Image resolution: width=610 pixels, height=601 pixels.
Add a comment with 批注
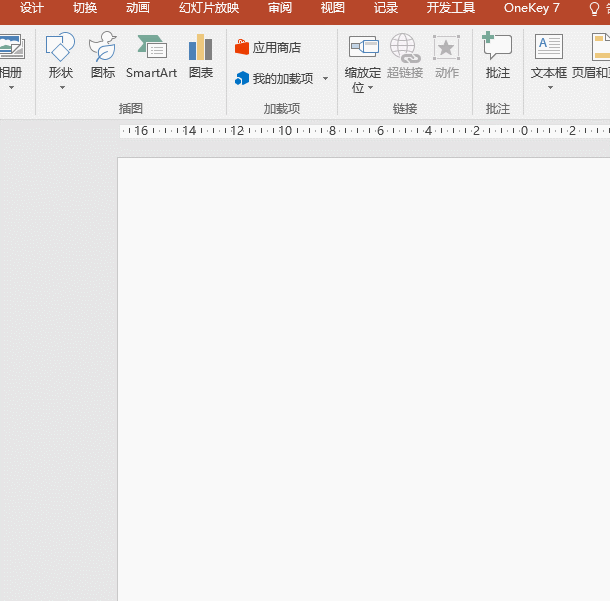tap(497, 47)
